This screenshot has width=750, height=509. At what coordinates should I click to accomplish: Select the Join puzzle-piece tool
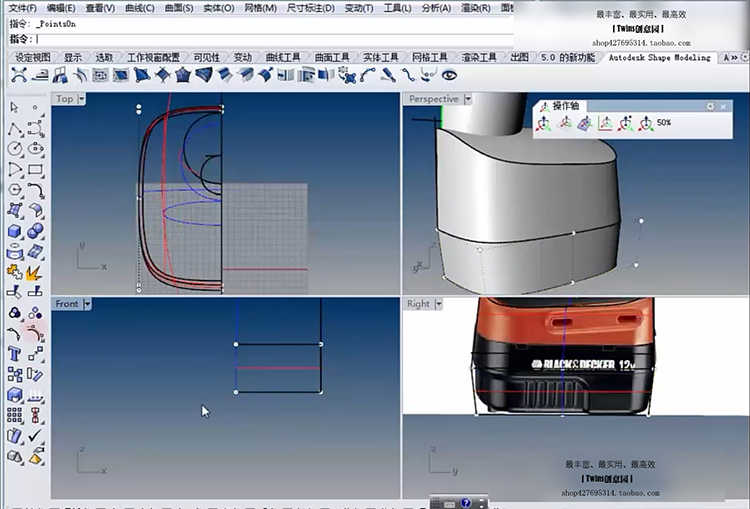tap(15, 271)
